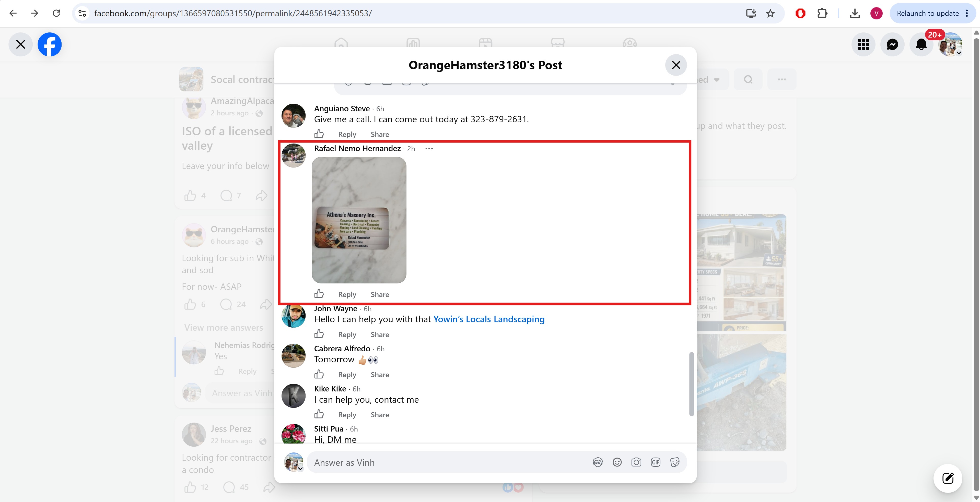Reload the current Facebook page

click(56, 13)
